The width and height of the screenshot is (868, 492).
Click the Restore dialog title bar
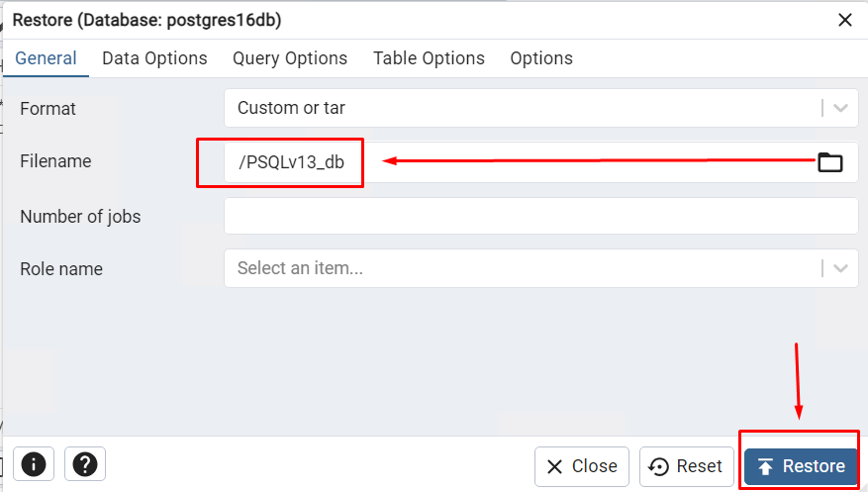coord(396,20)
